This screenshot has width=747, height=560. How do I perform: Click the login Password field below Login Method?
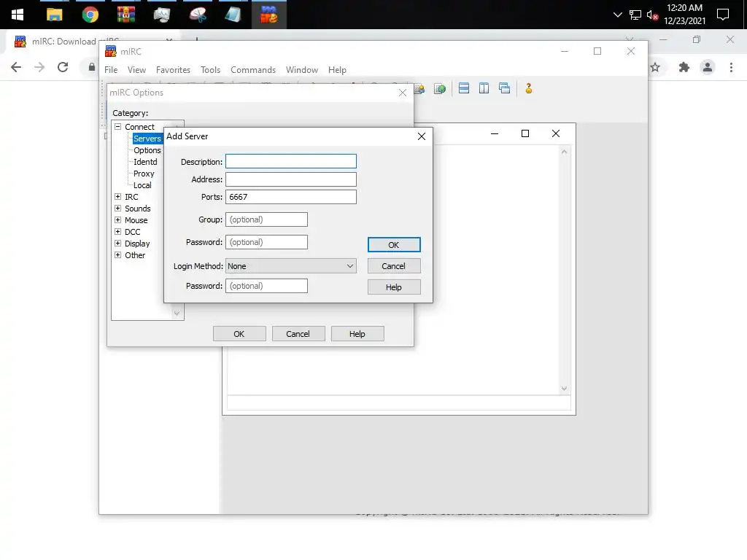[x=266, y=286]
